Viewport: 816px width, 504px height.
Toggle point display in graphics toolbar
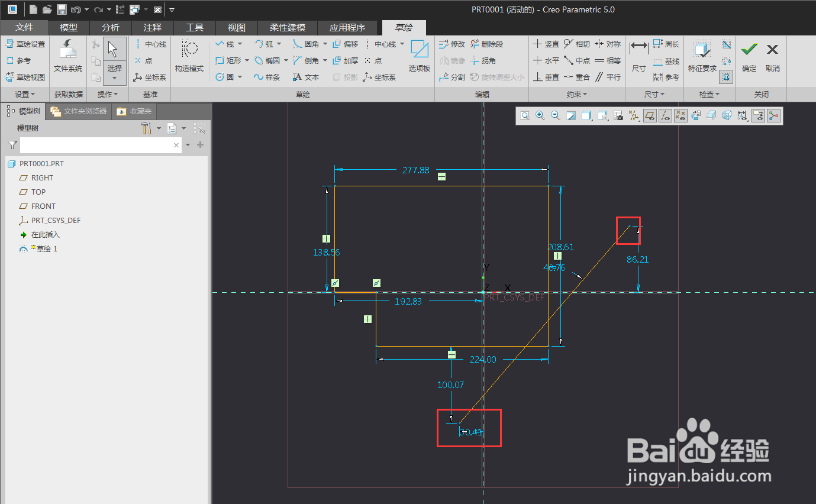680,116
